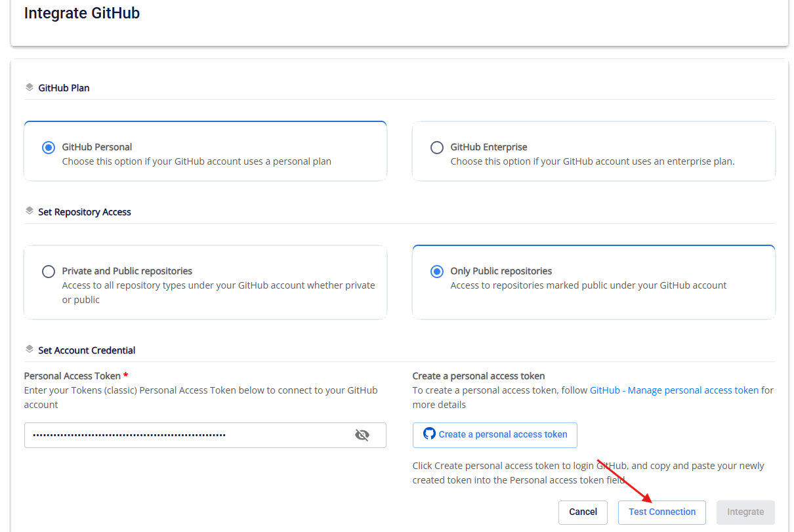Click the Test Connection button
The height and width of the screenshot is (532, 794).
pos(662,512)
